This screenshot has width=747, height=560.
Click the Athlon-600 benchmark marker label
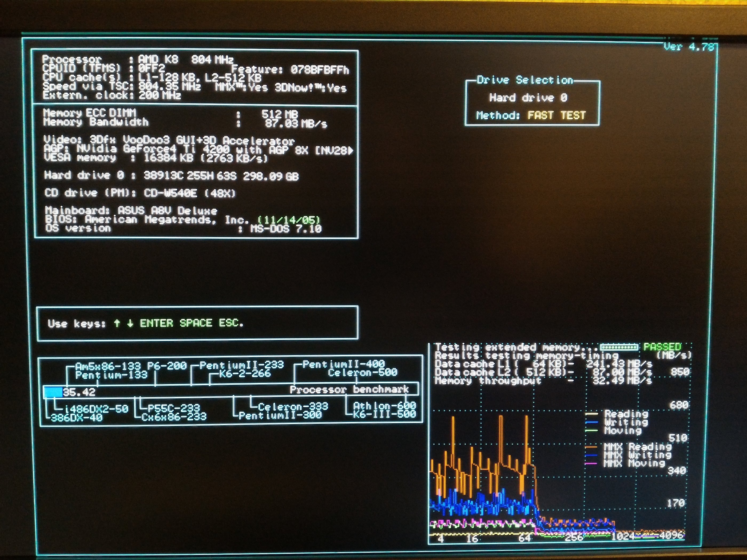click(384, 406)
